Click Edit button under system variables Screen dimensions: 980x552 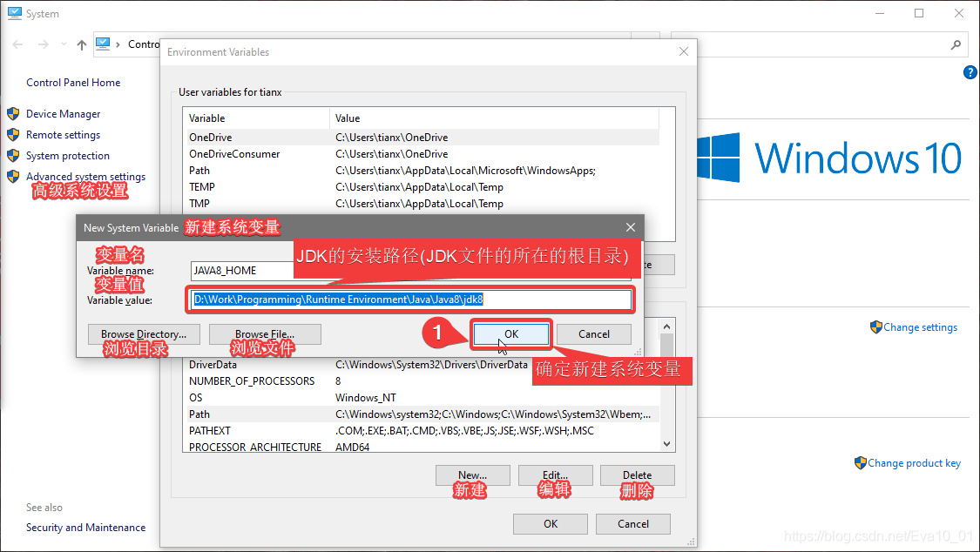[555, 475]
